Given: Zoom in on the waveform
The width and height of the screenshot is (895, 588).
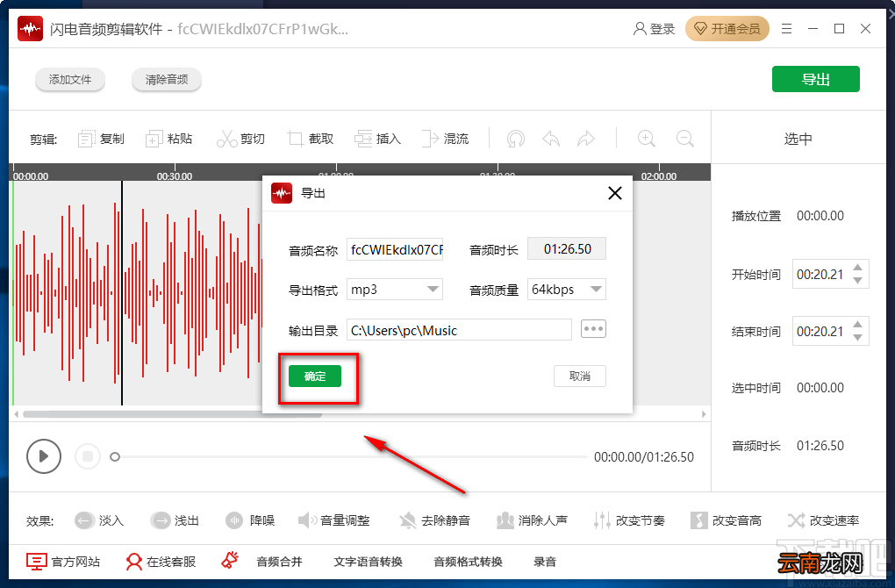Looking at the screenshot, I should click(x=646, y=139).
